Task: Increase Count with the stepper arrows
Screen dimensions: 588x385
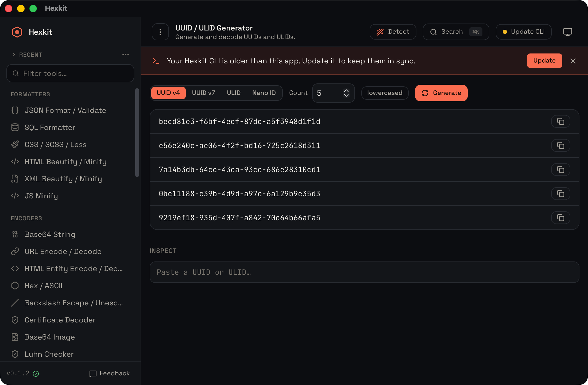Action: (x=346, y=91)
